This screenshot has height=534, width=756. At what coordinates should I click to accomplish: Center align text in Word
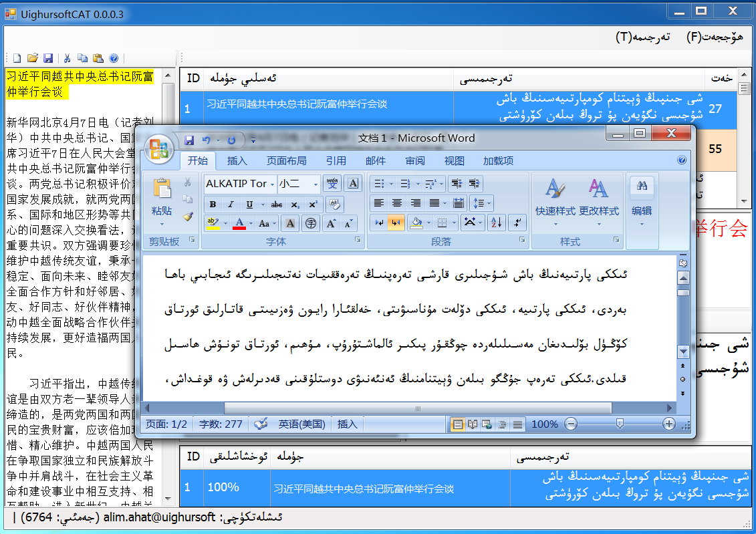397,203
